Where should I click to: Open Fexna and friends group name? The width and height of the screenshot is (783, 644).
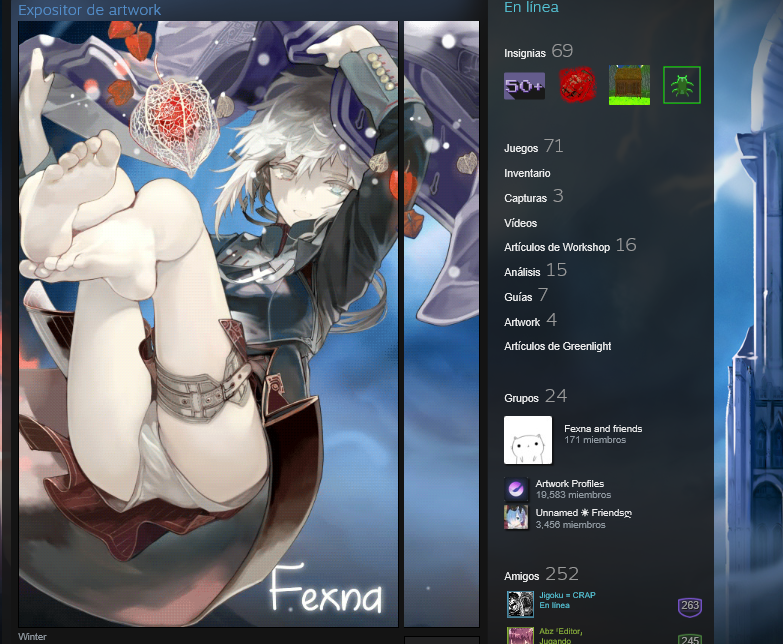coord(603,428)
